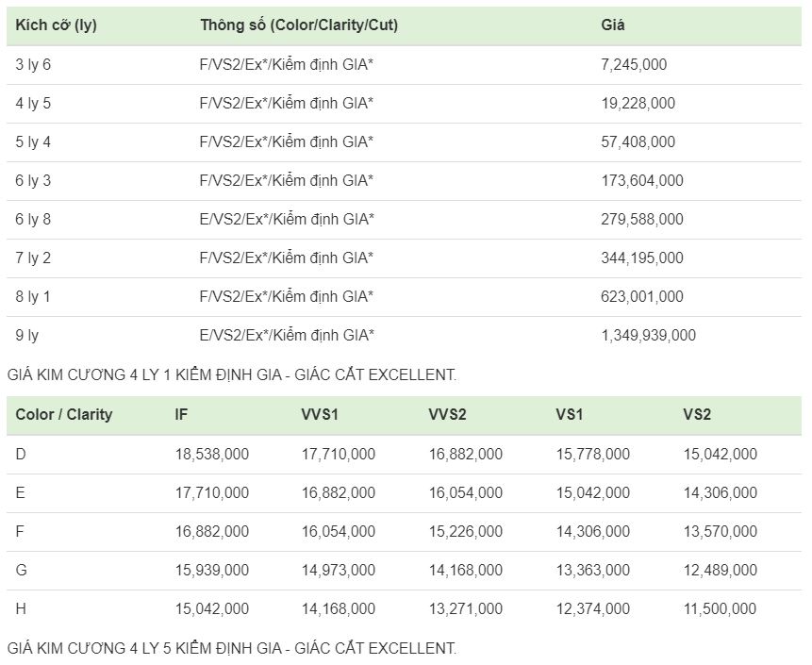The image size is (812, 665).
Task: Click the "Thông số (Color/Clarity/Cut)" header
Action: click(x=299, y=25)
